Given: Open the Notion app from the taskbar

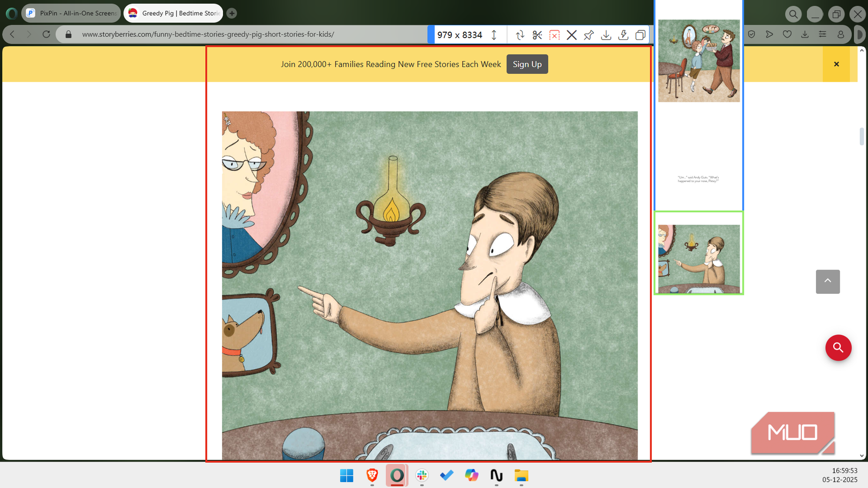Looking at the screenshot, I should [x=497, y=475].
